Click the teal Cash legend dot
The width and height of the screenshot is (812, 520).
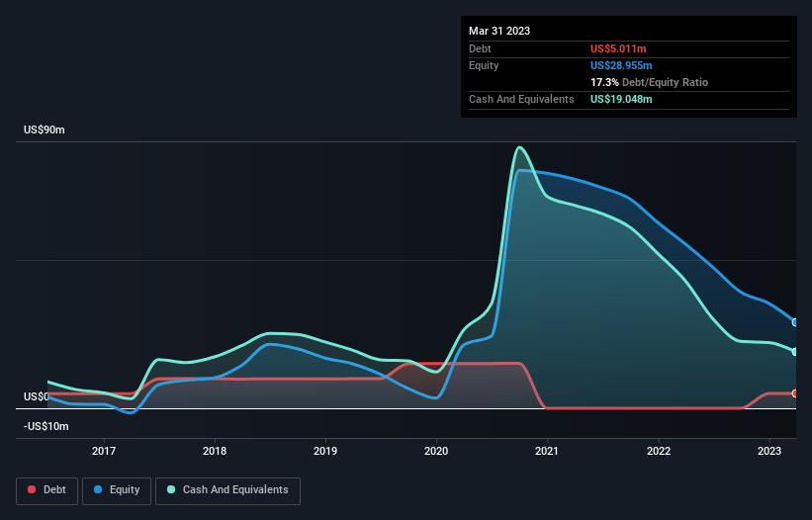tap(171, 489)
